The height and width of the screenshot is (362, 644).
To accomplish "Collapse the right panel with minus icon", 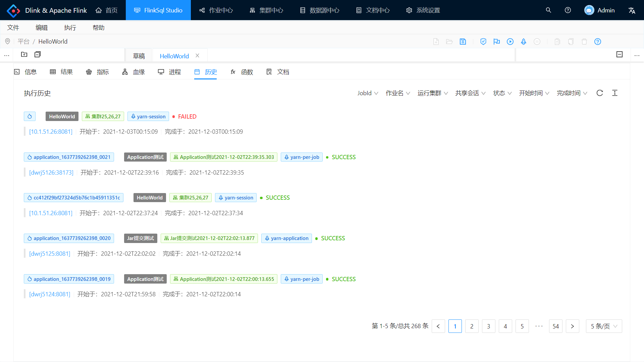I will pyautogui.click(x=620, y=54).
